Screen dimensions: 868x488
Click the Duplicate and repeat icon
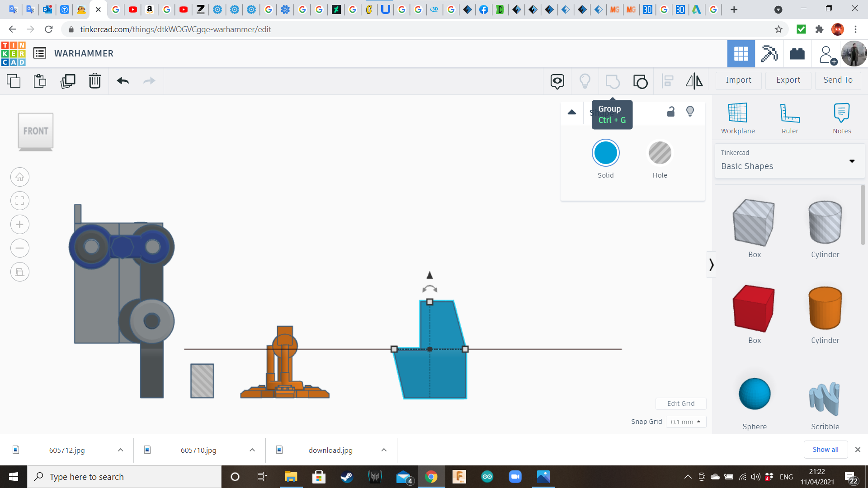click(68, 81)
